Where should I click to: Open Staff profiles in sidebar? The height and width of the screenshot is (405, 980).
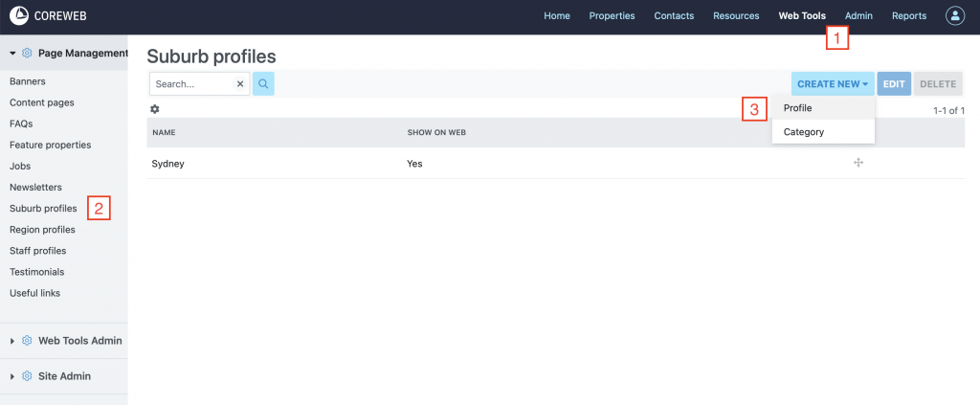click(x=38, y=251)
